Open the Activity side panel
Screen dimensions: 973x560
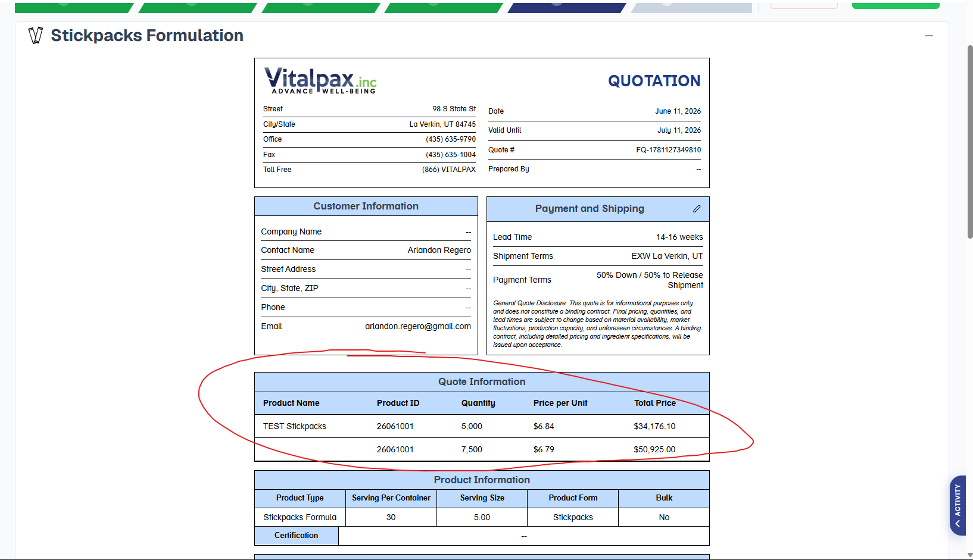click(958, 505)
